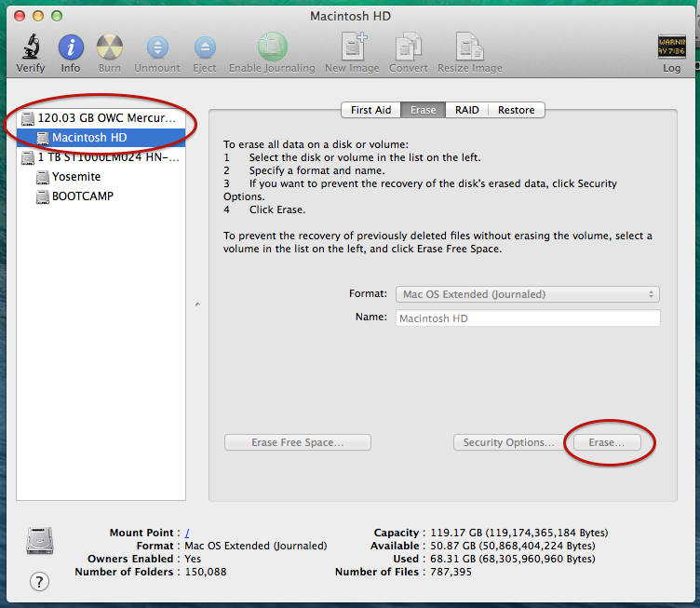Viewport: 700px width, 608px height.
Task: Open the mount point / link
Action: click(187, 533)
